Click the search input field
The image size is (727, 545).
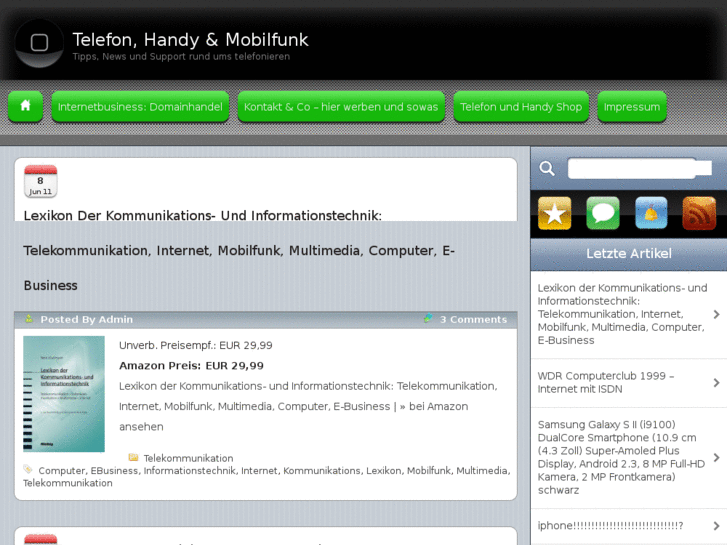(639, 168)
